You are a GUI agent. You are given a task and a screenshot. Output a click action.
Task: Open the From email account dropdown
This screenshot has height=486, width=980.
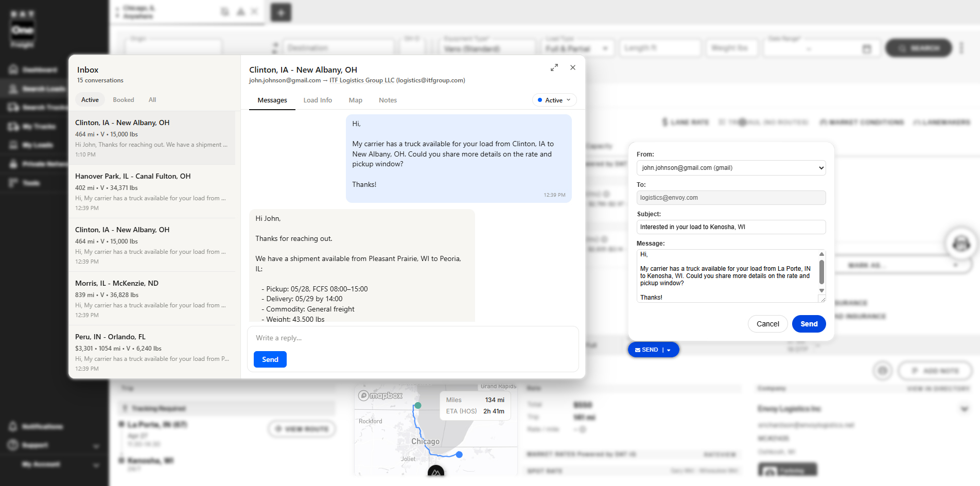click(731, 168)
